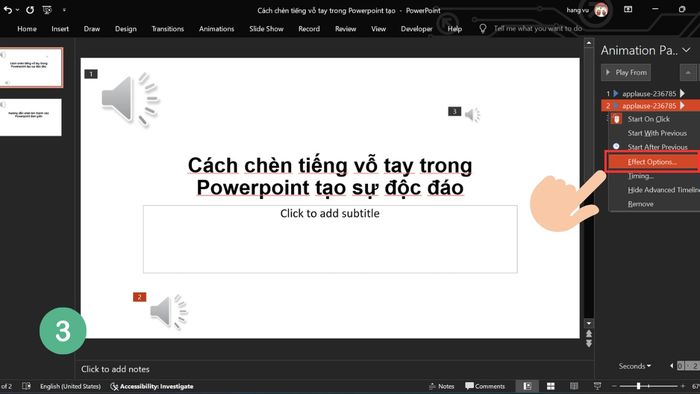Start presentation from beginning icon
700x394 pixels.
point(47,10)
